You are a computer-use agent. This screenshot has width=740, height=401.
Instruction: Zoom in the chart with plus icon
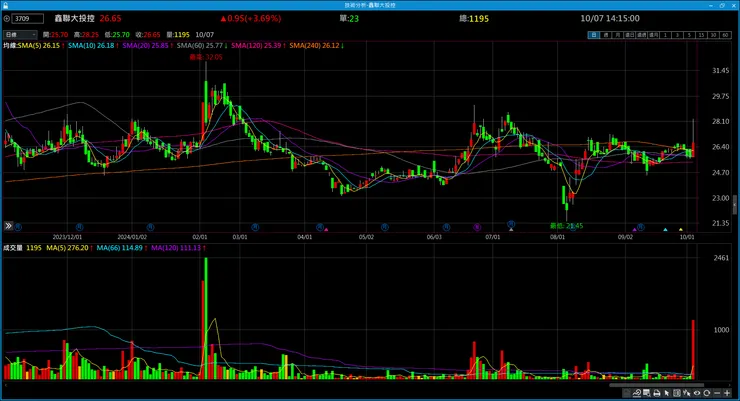(x=727, y=393)
